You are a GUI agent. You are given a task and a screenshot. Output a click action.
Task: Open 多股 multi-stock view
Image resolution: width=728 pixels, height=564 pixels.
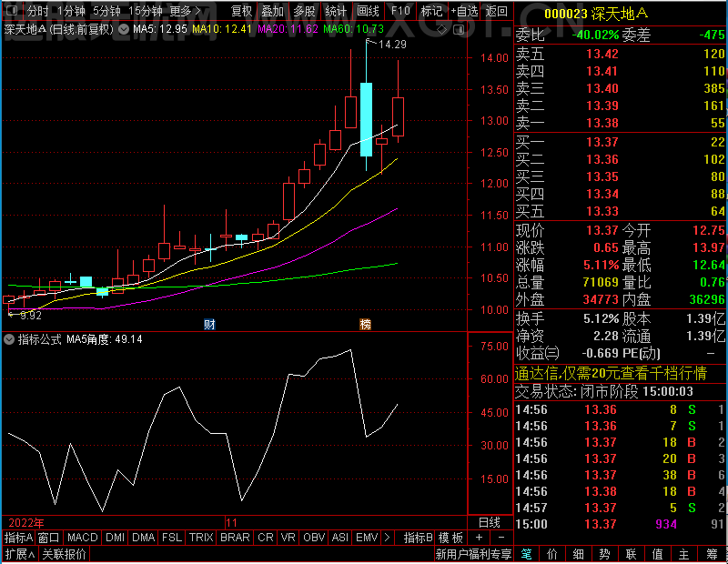point(305,11)
